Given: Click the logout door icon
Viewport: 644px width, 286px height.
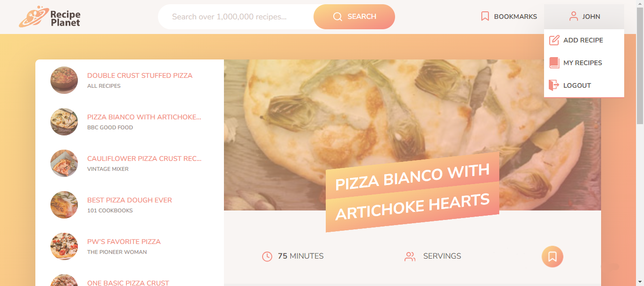Looking at the screenshot, I should coord(554,85).
